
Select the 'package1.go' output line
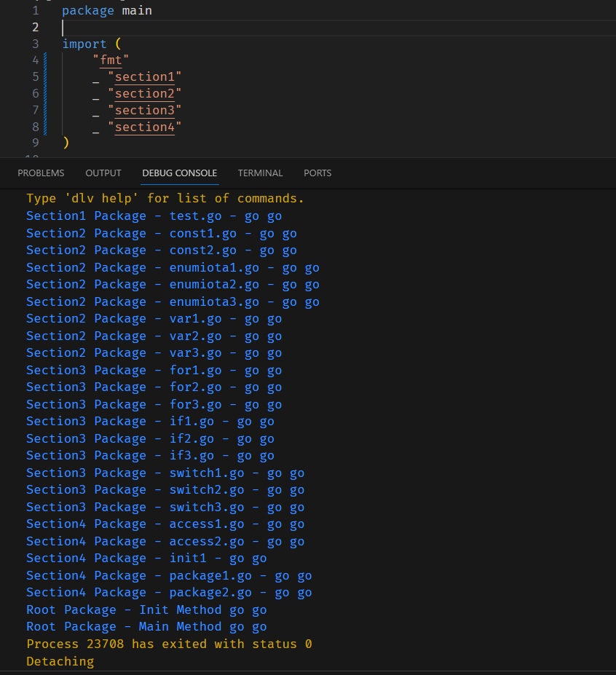[169, 575]
